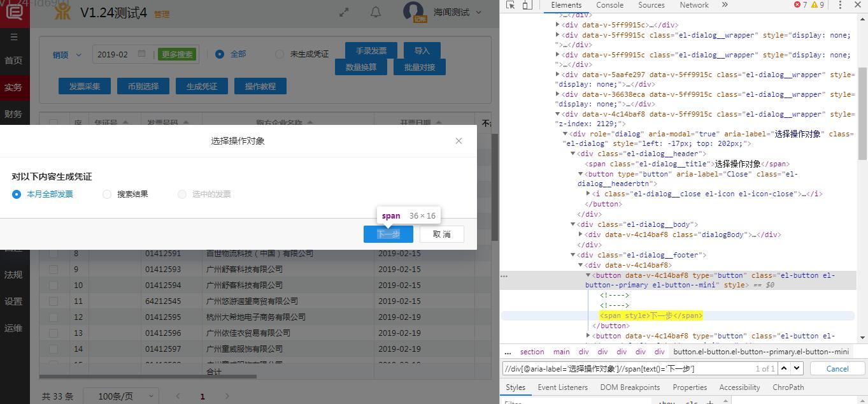Open the 海闻测试 user dropdown
This screenshot has height=404, width=868.
pyautogui.click(x=458, y=12)
